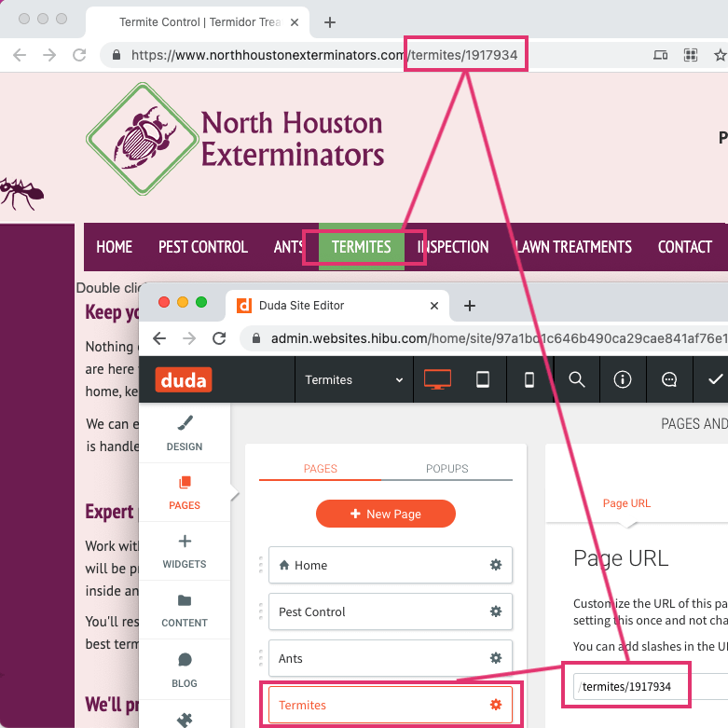Click the checkmark icon in Duda toolbar
This screenshot has width=728, height=728.
coord(716,379)
